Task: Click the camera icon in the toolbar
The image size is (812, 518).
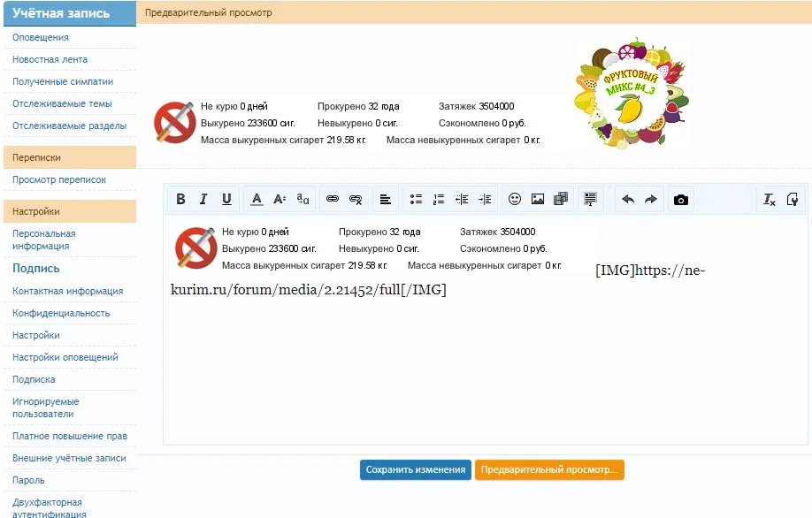Action: tap(681, 200)
